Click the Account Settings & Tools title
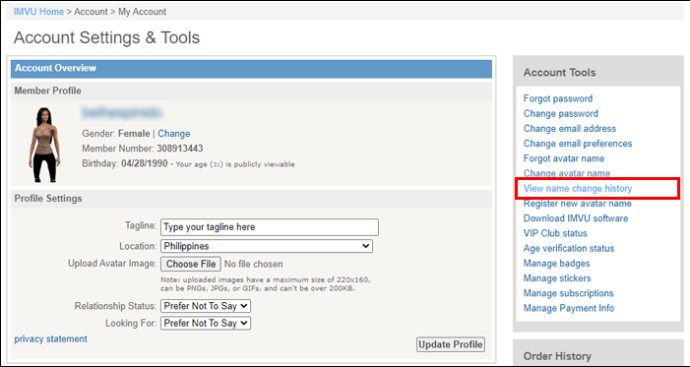Viewport: 690px width, 367px height. click(x=106, y=38)
